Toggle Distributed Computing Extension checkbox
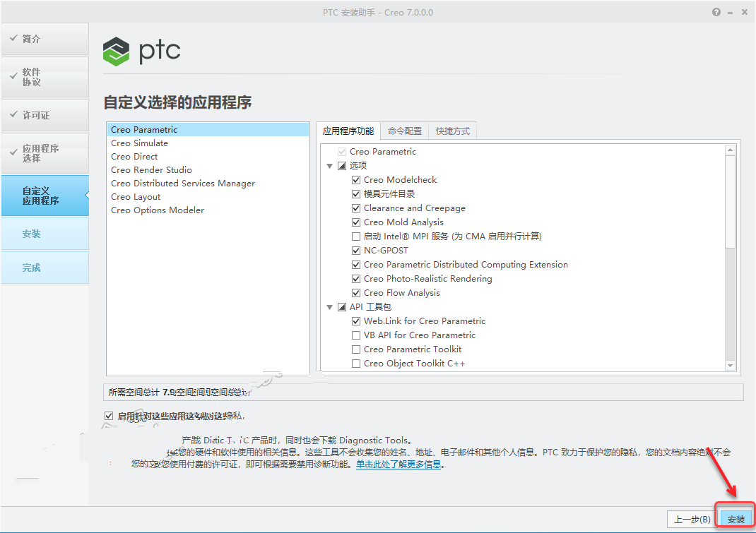This screenshot has width=756, height=533. pyautogui.click(x=356, y=265)
